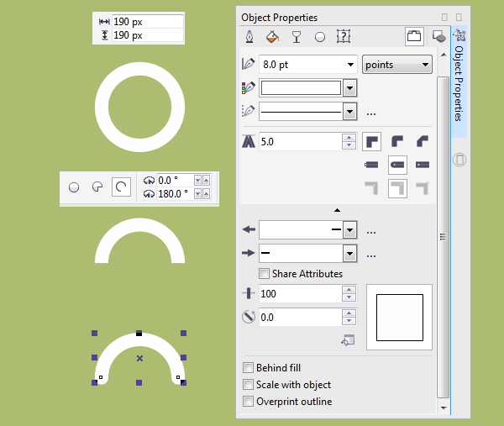504x426 pixels.
Task: Collapse the outline section arrow
Action: (x=337, y=210)
